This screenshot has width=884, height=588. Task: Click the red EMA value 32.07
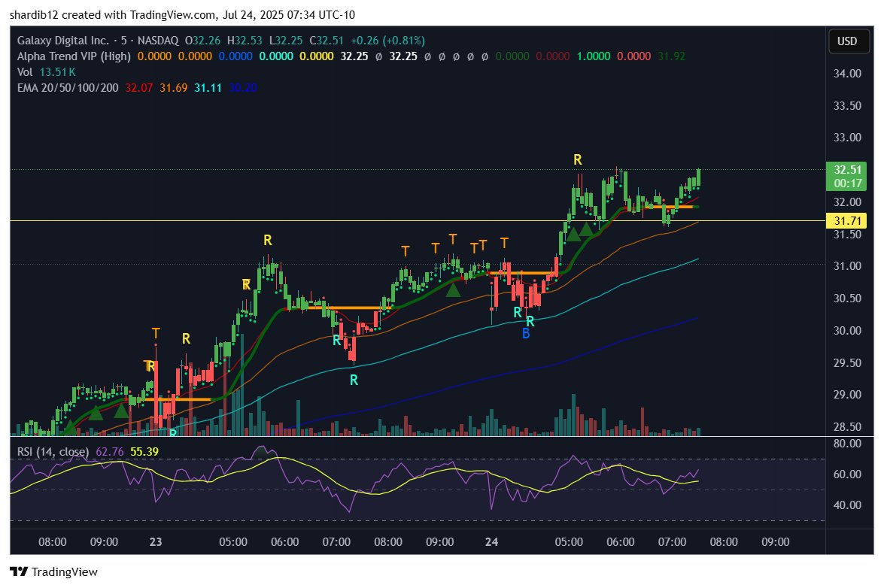tap(138, 88)
